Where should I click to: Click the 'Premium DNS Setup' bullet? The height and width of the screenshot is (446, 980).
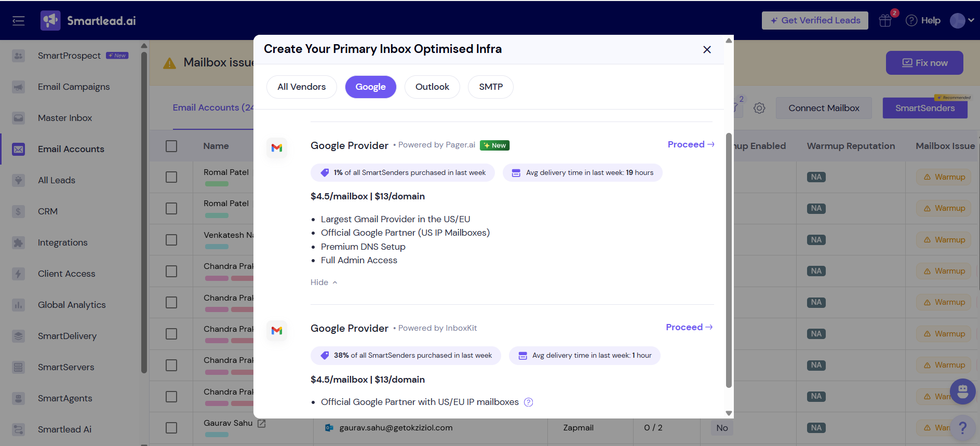tap(363, 247)
